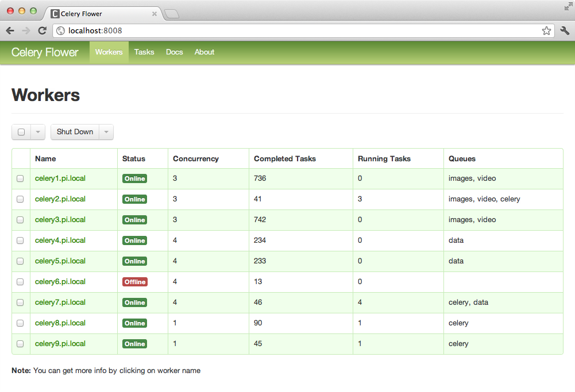The image size is (575, 392).
Task: Click the Shut Down button
Action: point(75,132)
